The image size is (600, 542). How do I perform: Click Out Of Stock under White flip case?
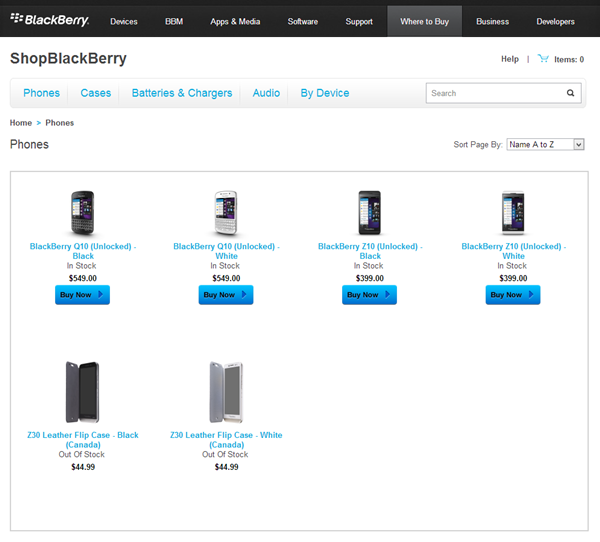[x=225, y=454]
